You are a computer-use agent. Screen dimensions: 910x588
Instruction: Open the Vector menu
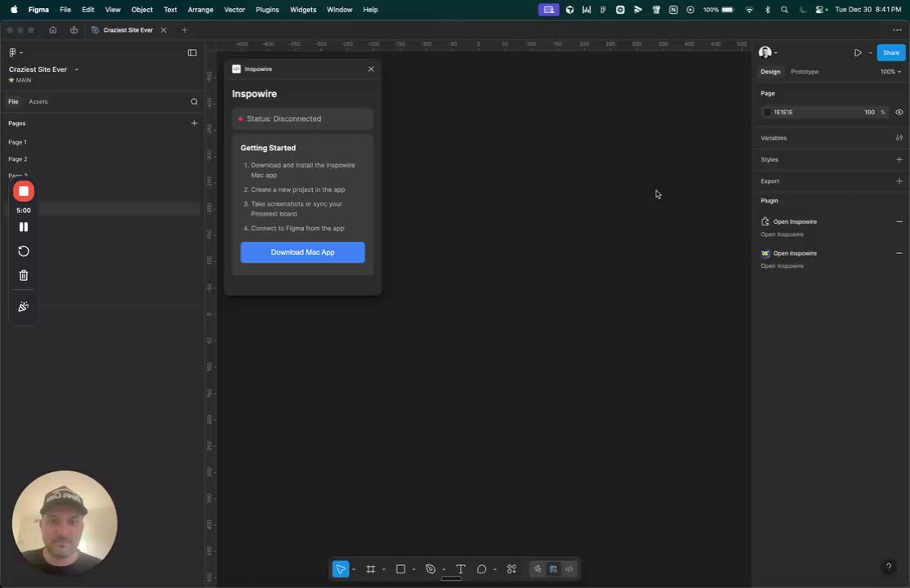pos(234,10)
